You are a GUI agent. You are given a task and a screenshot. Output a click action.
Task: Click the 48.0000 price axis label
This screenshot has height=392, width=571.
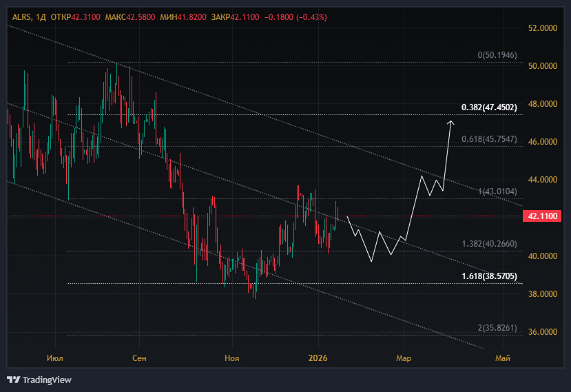pyautogui.click(x=543, y=104)
